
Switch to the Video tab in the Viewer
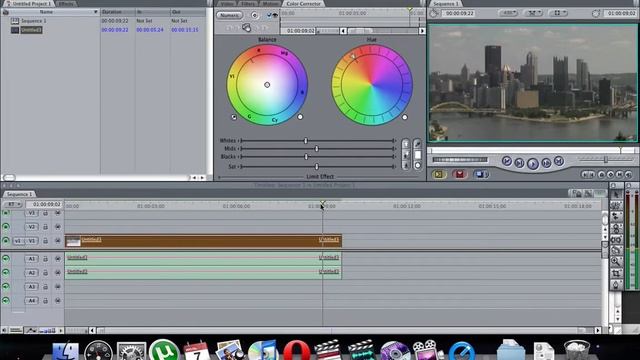(227, 4)
